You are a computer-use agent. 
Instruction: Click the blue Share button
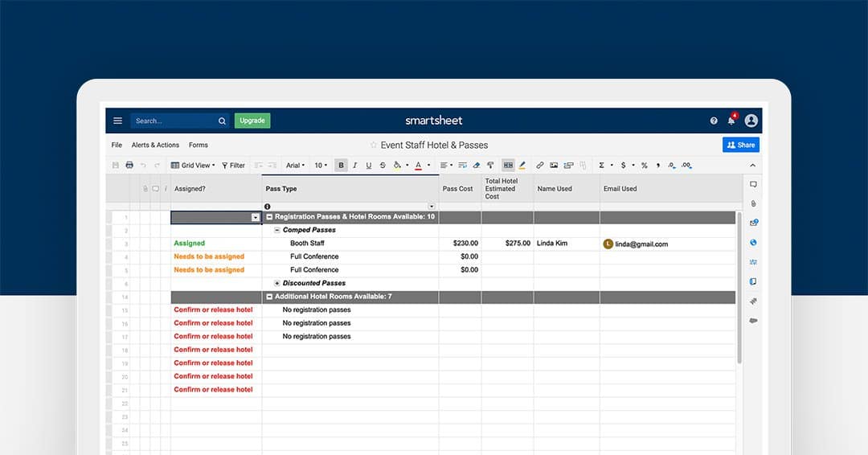pos(740,145)
